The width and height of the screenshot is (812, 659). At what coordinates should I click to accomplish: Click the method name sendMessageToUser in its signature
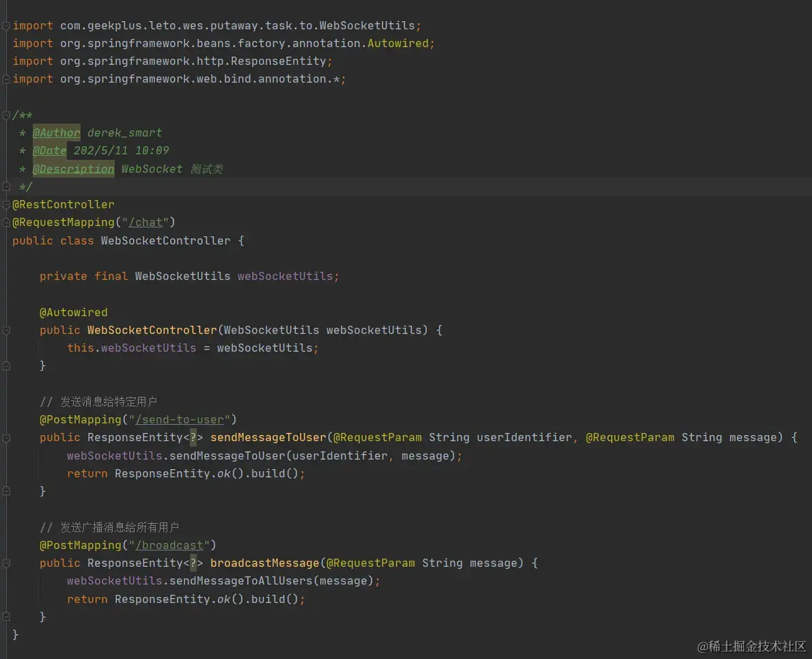[268, 438]
